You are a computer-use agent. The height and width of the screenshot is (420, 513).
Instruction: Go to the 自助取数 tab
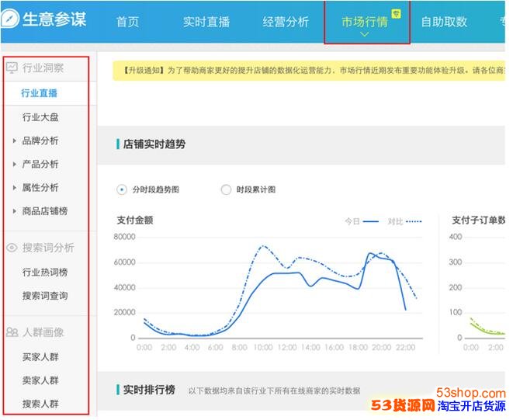click(444, 22)
